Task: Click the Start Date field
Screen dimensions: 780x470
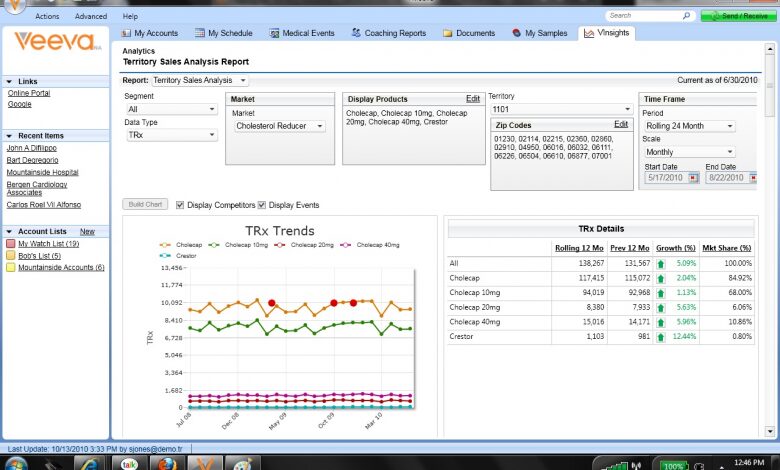Action: coord(666,178)
